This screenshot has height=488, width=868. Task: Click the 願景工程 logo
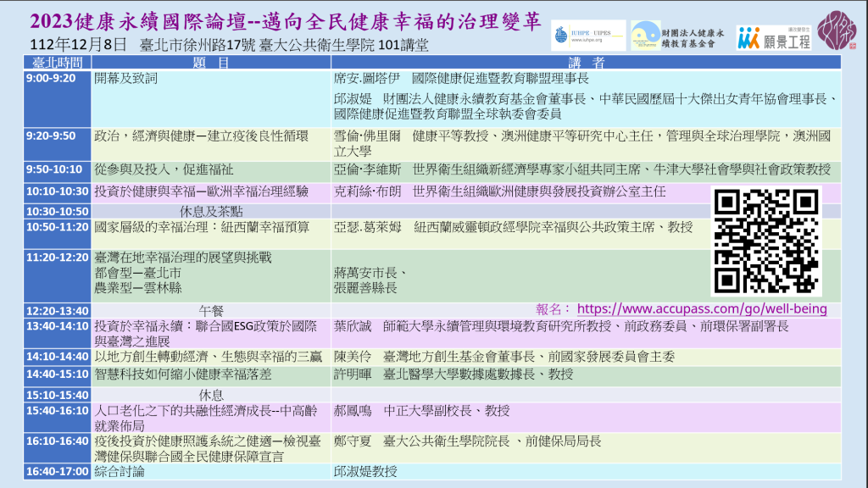774,38
